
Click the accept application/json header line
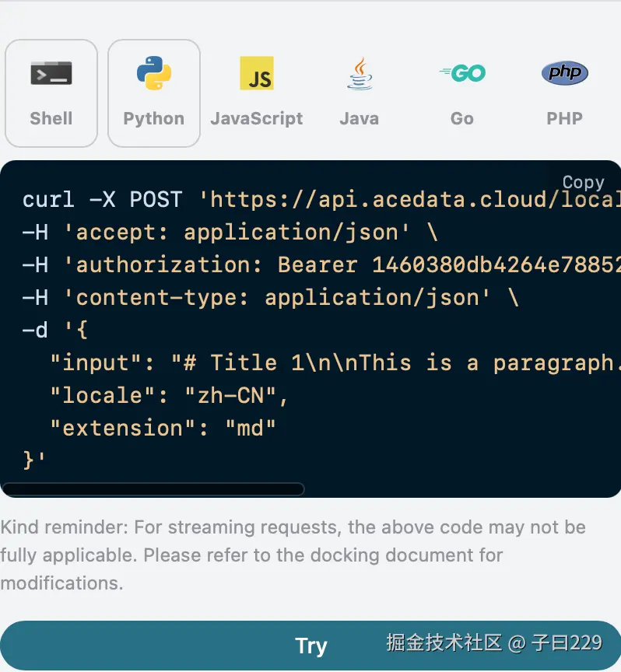point(230,233)
